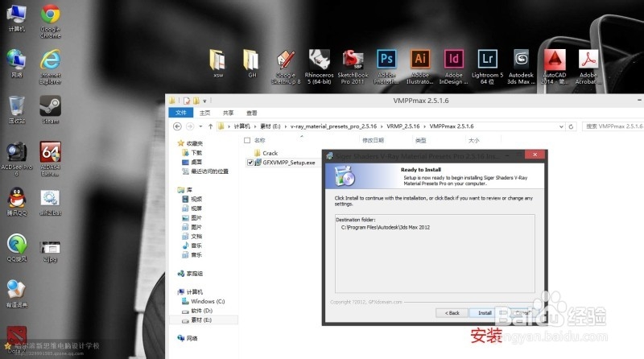
Task: Click the Back button in installer
Action: (x=452, y=313)
